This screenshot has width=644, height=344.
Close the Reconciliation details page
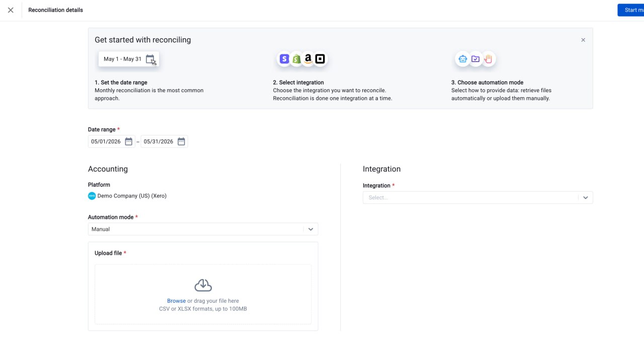(x=11, y=10)
